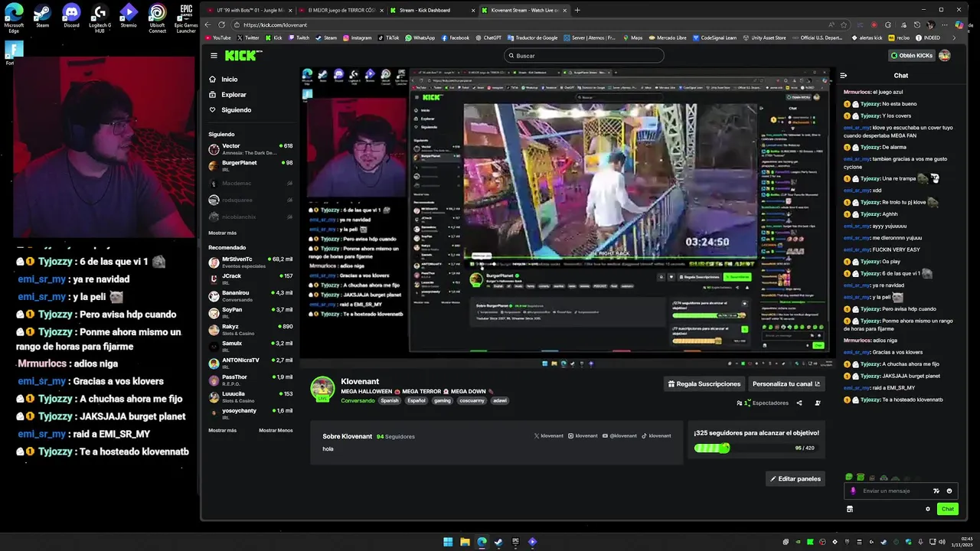
Task: Switch to EL MEJOR juego de TERROR tab
Action: tap(340, 11)
